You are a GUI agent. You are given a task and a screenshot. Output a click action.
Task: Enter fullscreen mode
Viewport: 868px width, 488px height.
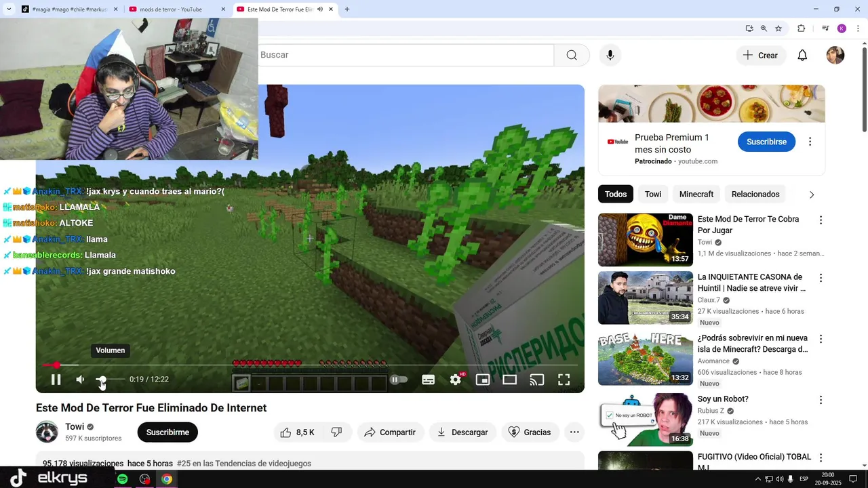click(x=564, y=380)
